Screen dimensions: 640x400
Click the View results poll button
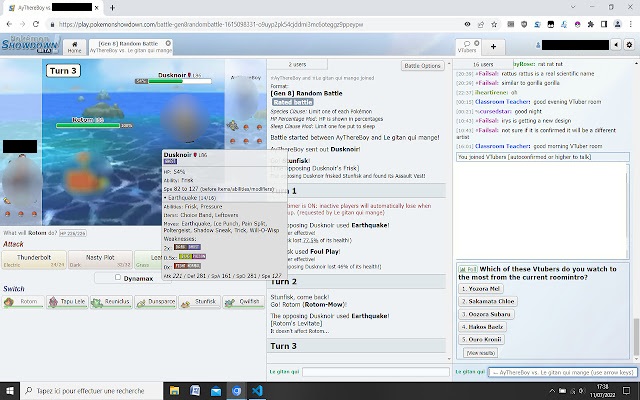click(x=481, y=353)
